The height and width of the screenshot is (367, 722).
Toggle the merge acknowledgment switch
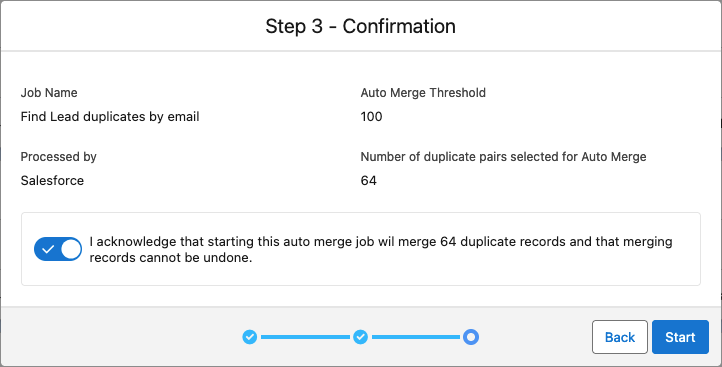tap(58, 249)
